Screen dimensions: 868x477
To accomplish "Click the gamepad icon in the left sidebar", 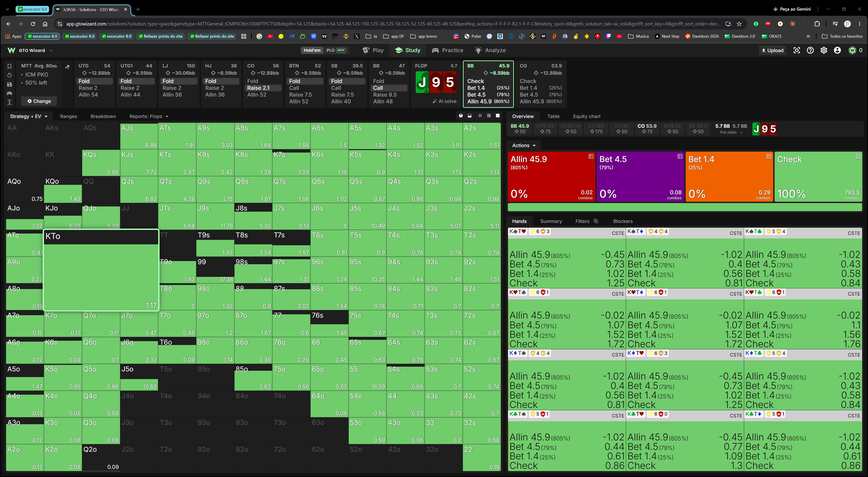I will click(x=9, y=93).
